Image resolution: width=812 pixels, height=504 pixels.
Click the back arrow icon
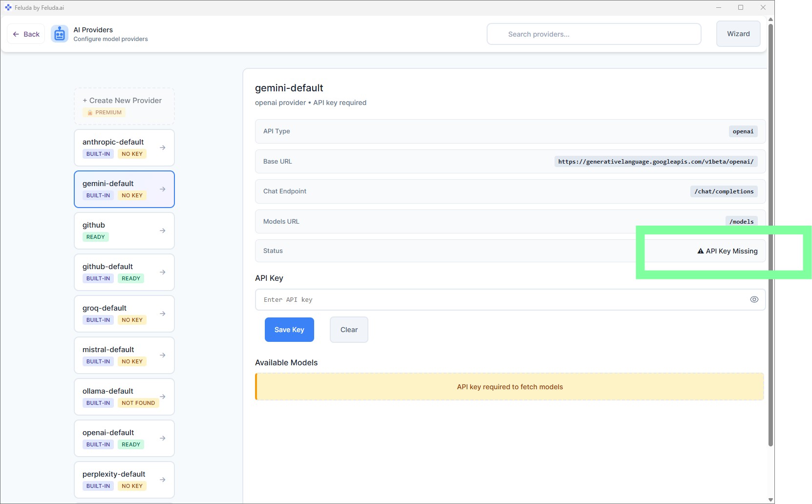[x=16, y=34]
